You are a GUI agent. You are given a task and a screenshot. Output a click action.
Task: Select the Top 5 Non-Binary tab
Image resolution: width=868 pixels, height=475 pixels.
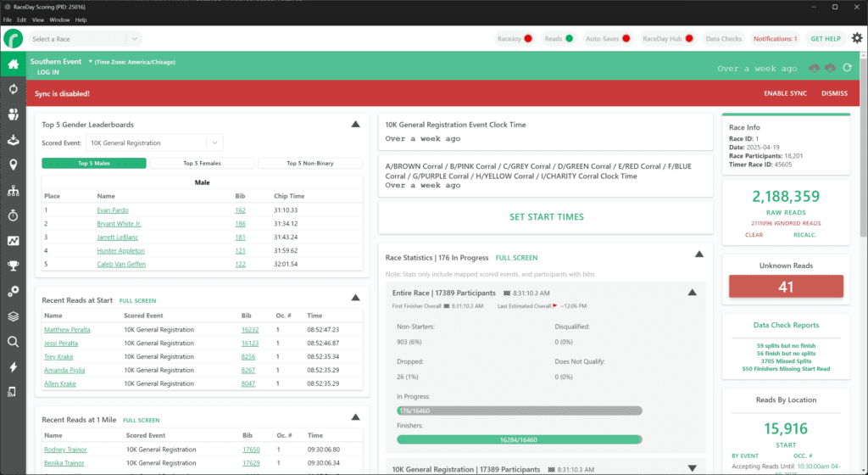[x=310, y=164]
